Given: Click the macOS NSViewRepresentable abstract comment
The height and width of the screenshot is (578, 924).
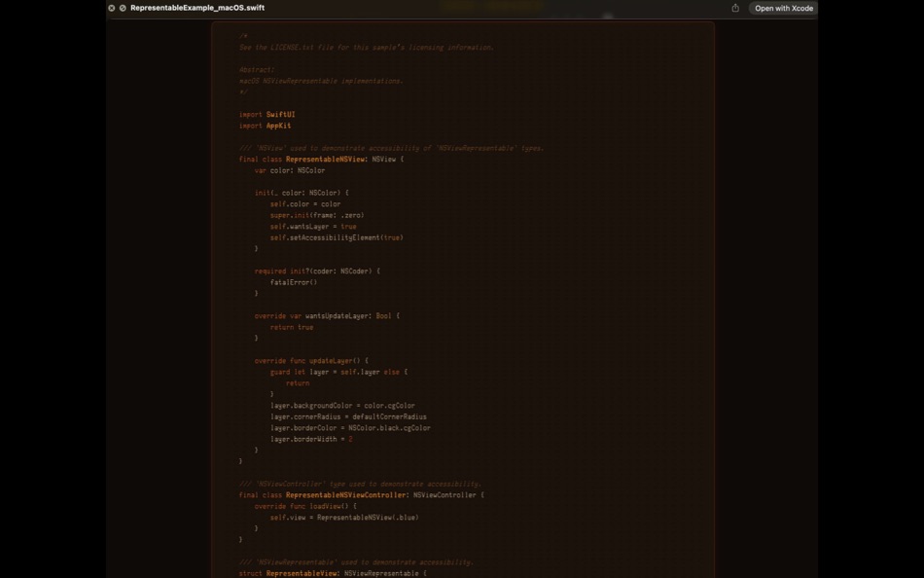Looking at the screenshot, I should pyautogui.click(x=321, y=81).
